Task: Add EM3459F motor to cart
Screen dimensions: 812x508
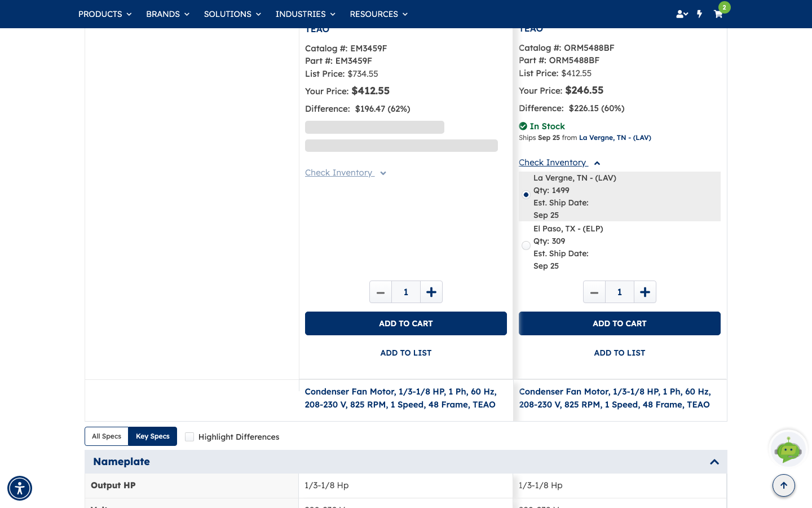Action: pos(406,323)
